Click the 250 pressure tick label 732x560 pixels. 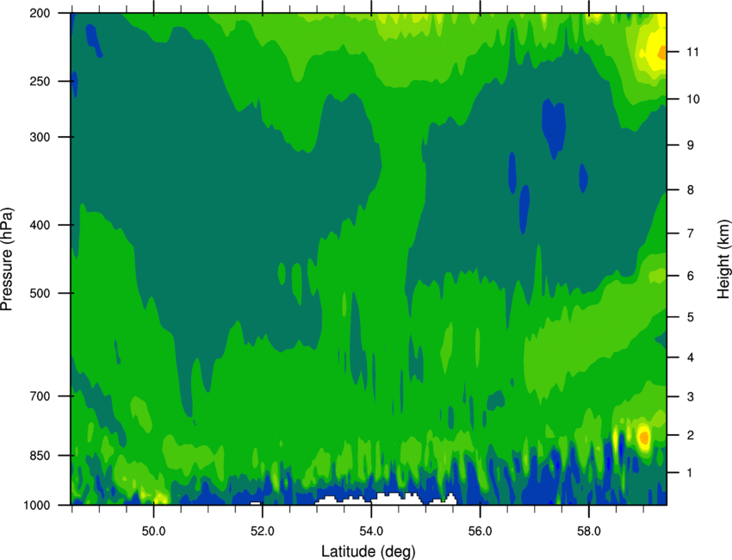(40, 81)
